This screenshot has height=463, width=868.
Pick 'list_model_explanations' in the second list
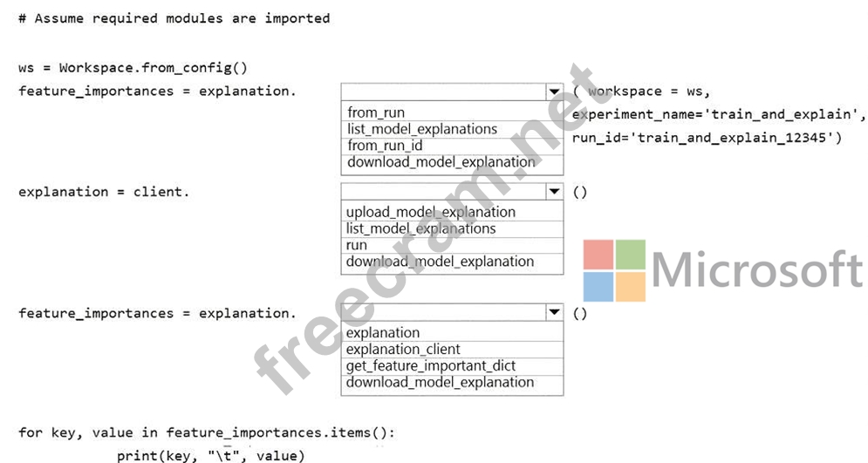click(420, 228)
